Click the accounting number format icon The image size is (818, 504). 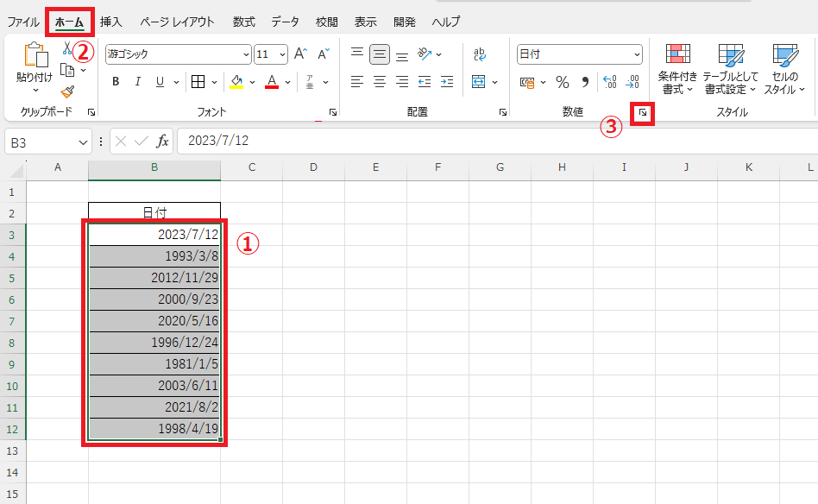click(527, 83)
